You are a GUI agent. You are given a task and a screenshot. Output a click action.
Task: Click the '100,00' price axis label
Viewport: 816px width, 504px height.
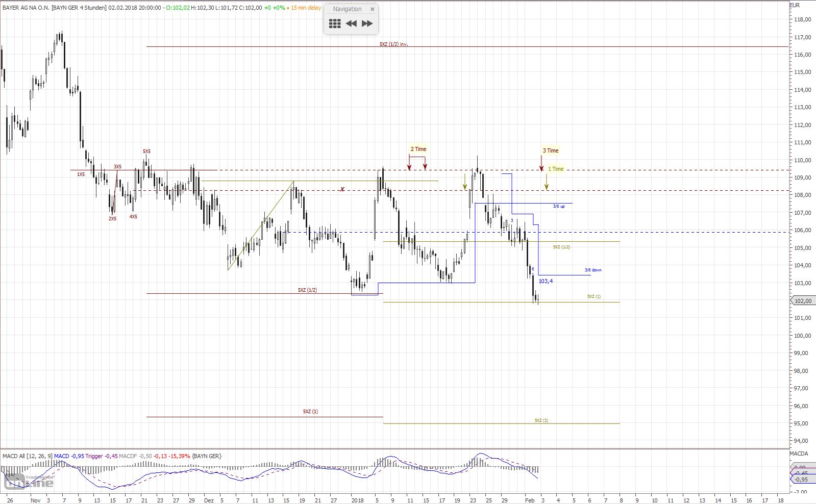click(x=803, y=336)
